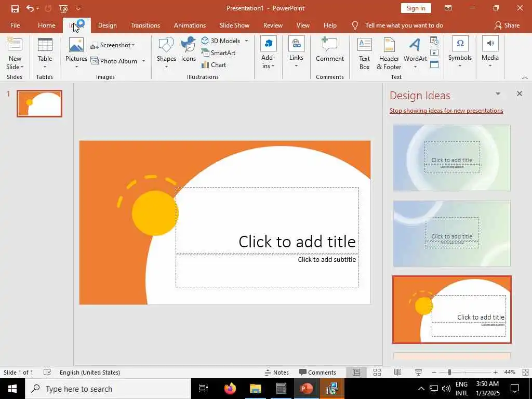The image size is (532, 399).
Task: Click the Object insert icon
Action: coord(434,64)
